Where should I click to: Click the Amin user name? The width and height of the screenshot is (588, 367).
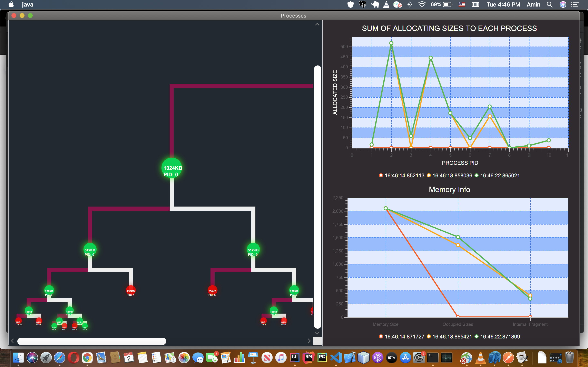pyautogui.click(x=533, y=4)
